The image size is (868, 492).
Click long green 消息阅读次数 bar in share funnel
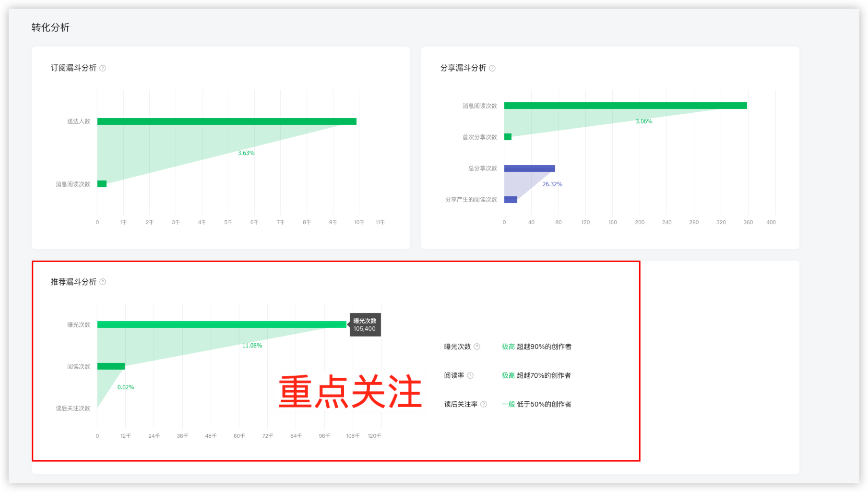tap(625, 106)
